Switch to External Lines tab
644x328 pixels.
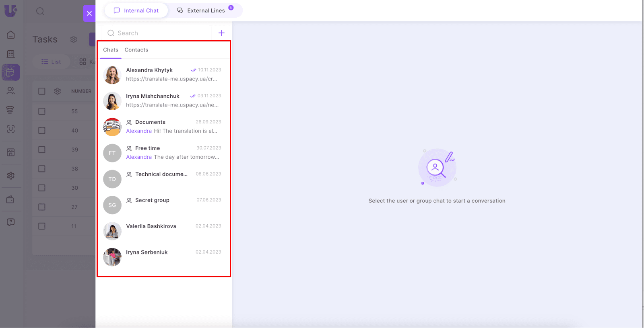tap(205, 10)
